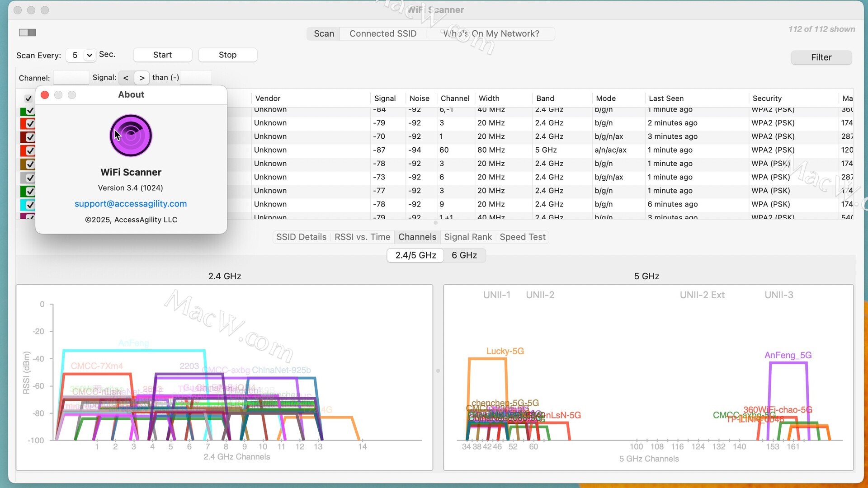This screenshot has height=488, width=868.
Task: Click the greater-than signal comparison button
Action: (142, 78)
